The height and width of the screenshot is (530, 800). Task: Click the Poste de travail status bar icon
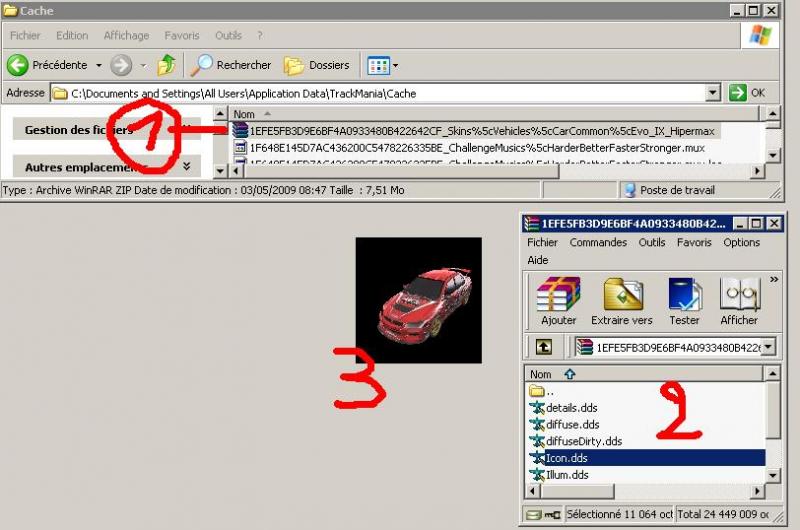pyautogui.click(x=630, y=190)
